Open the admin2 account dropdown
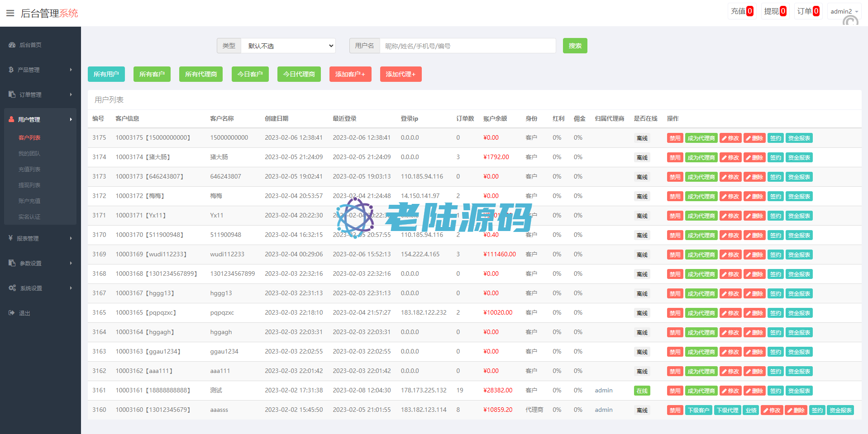 [x=844, y=11]
